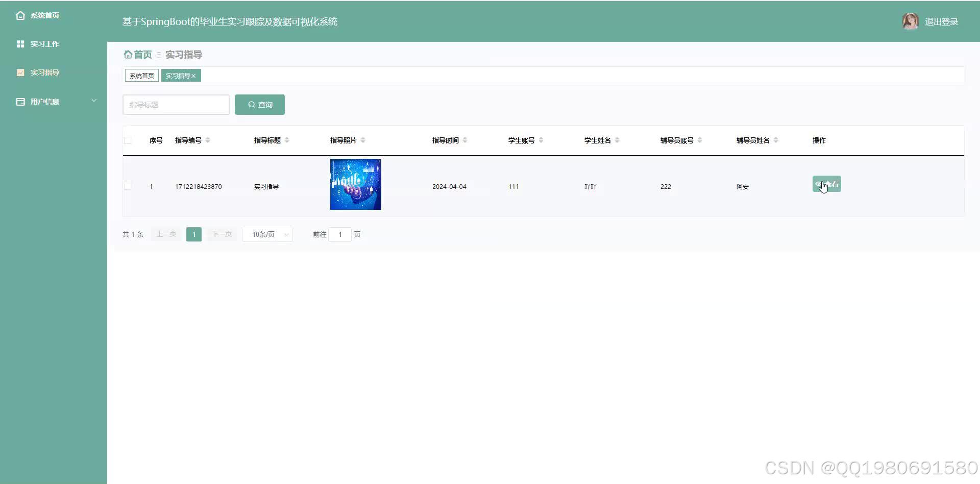Click the 指导标题 search input field
The width and height of the screenshot is (980, 484).
point(176,104)
